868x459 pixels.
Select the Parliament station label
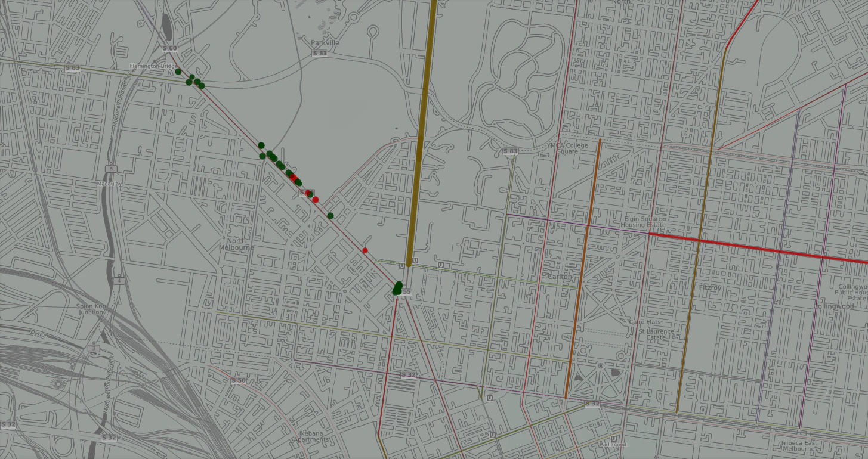tap(613, 445)
